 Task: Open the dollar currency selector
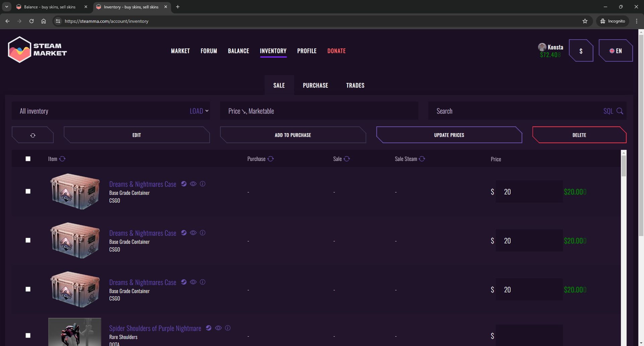581,51
